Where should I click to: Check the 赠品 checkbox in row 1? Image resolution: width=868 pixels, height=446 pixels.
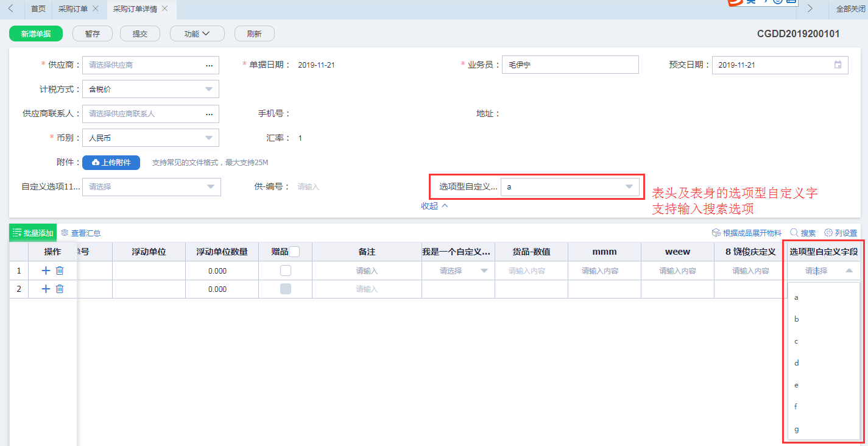coord(286,271)
